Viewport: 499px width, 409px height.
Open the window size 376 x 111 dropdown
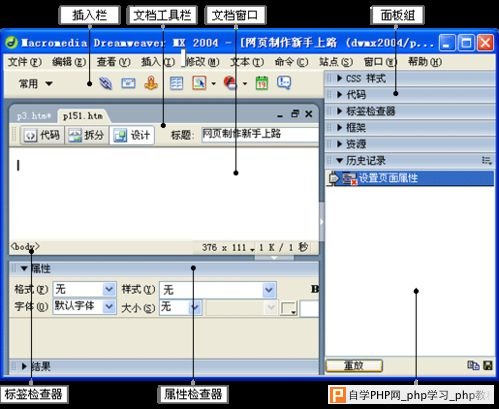(x=228, y=248)
